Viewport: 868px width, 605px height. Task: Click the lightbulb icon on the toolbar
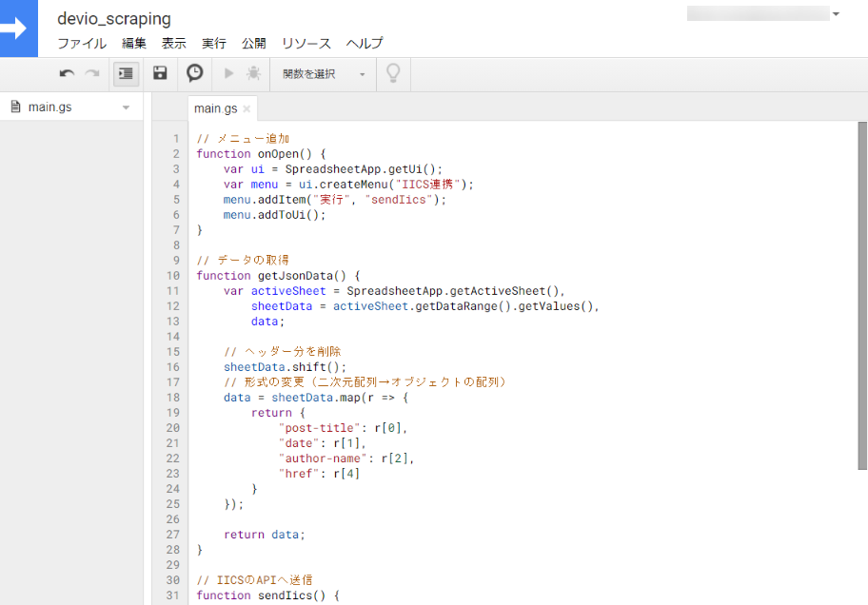tap(392, 72)
